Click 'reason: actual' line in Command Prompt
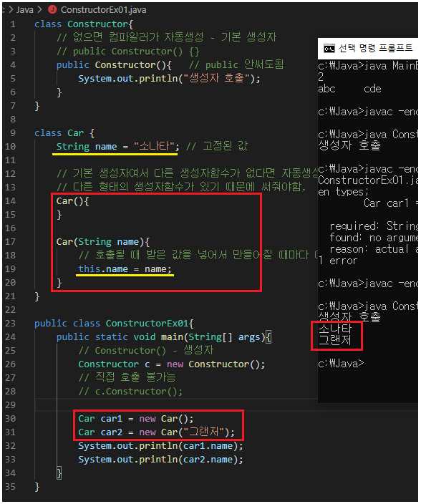 point(374,249)
